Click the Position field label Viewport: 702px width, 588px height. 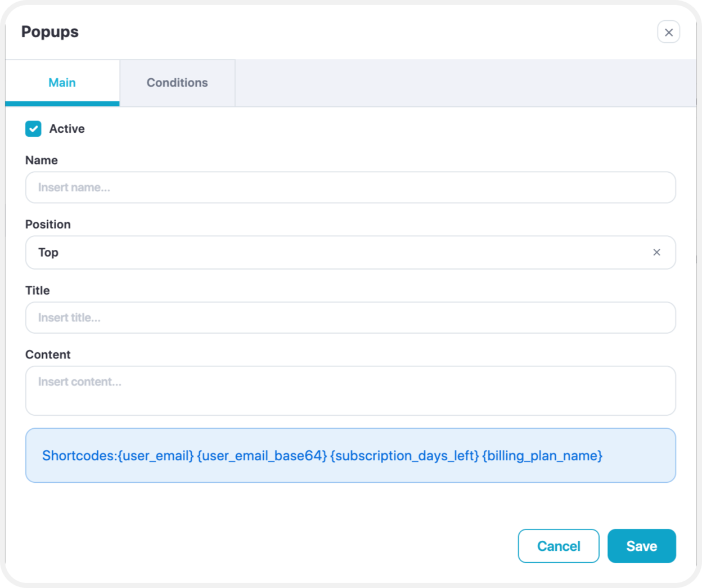pos(48,225)
